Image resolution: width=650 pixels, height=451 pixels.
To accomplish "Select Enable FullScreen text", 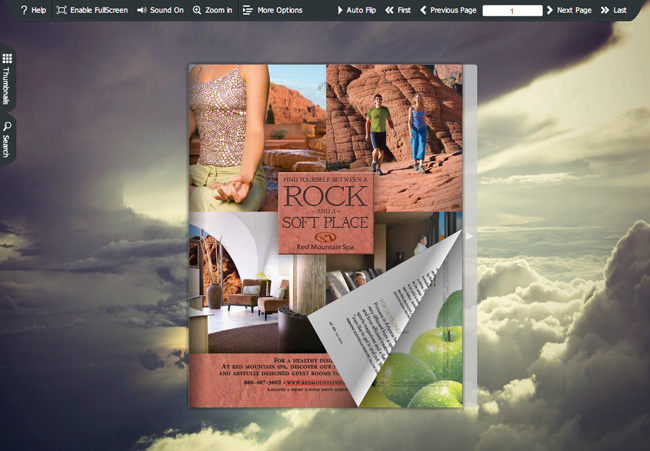I will coord(99,10).
